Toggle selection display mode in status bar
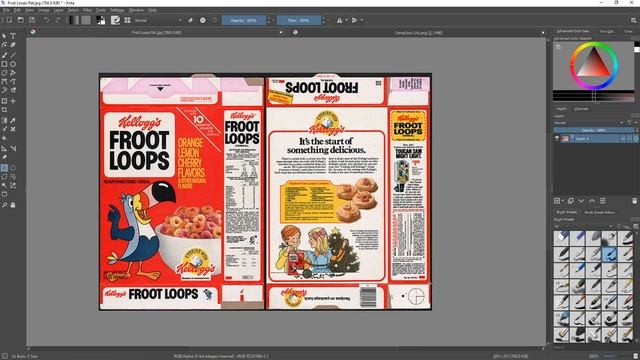 coord(4,356)
